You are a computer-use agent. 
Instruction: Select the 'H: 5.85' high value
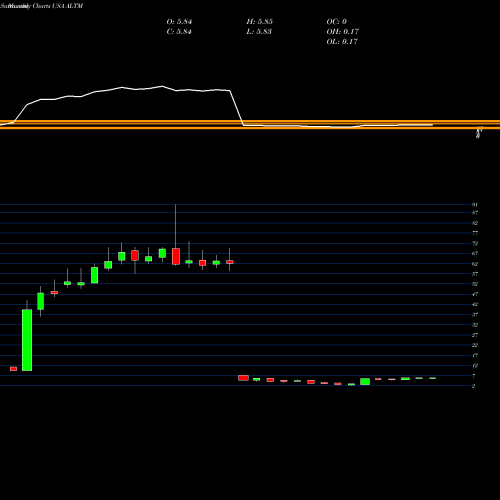[260, 22]
